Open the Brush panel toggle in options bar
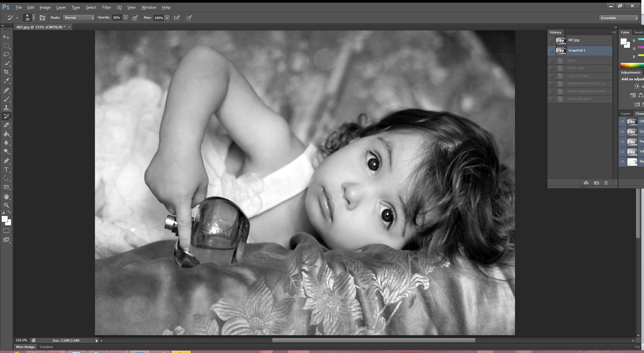644x353 pixels. 42,18
